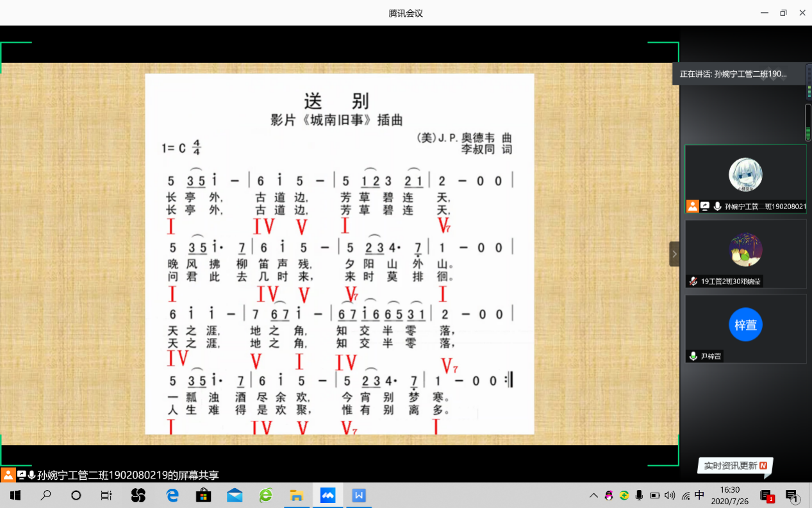Click 梓萱's blue avatar thumbnail
Screen dimensions: 812x508
point(745,325)
